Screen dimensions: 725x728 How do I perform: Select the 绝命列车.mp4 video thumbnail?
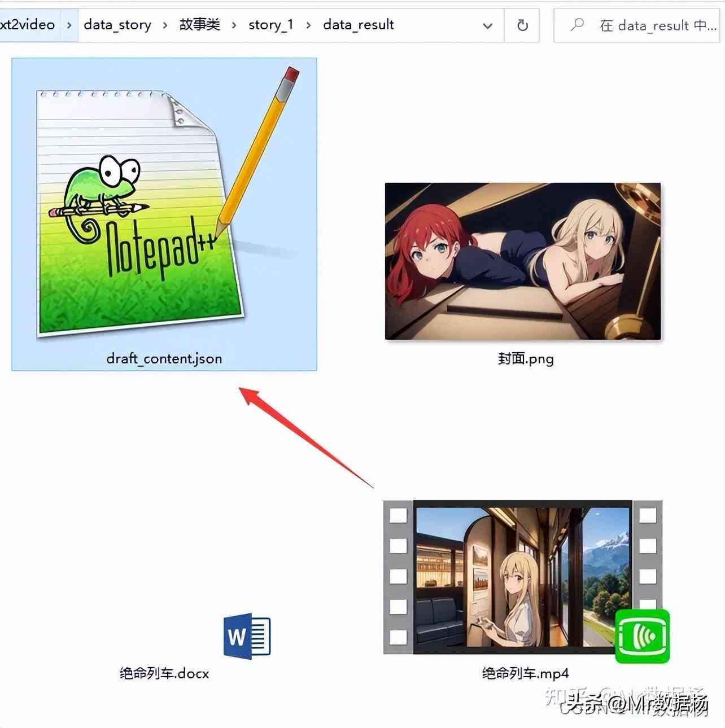click(x=523, y=577)
